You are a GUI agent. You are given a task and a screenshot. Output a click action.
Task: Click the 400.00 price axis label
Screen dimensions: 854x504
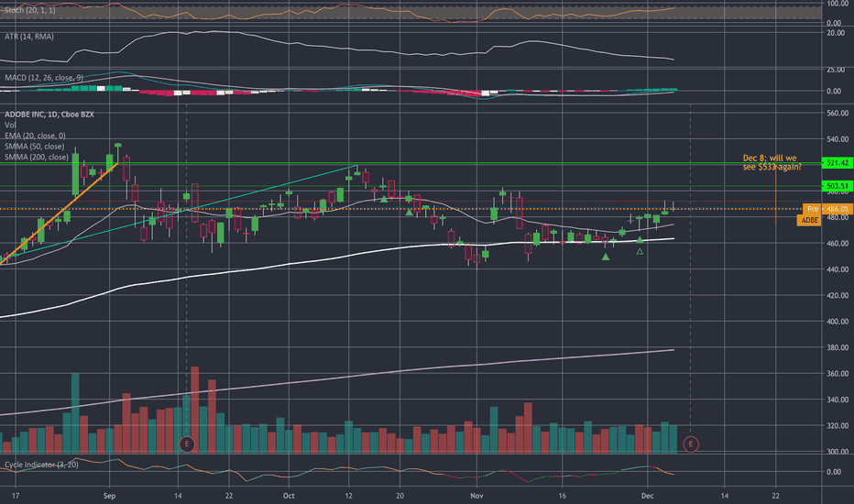point(838,322)
